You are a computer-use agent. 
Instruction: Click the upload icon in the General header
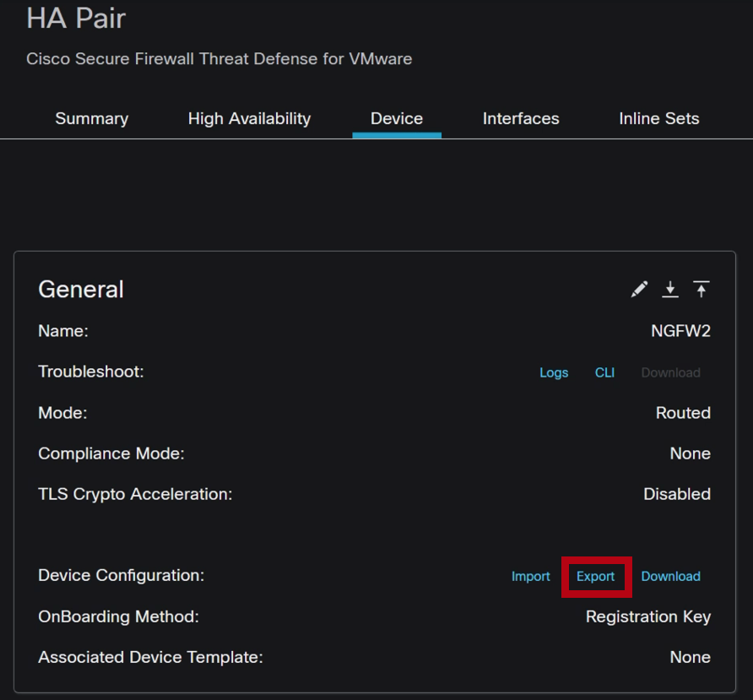pos(702,290)
